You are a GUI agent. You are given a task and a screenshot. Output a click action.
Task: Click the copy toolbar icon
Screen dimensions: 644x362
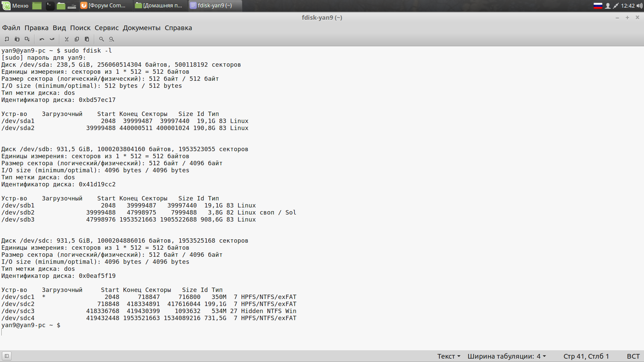point(77,39)
